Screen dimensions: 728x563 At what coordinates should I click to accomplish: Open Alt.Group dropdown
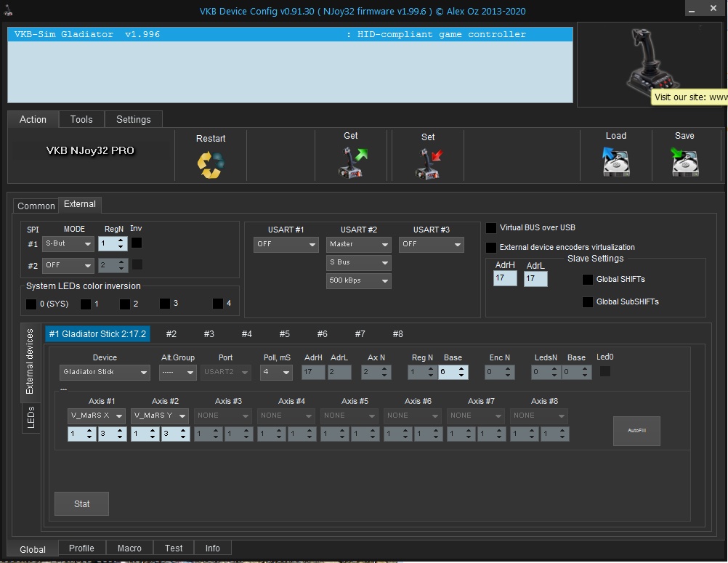(177, 372)
